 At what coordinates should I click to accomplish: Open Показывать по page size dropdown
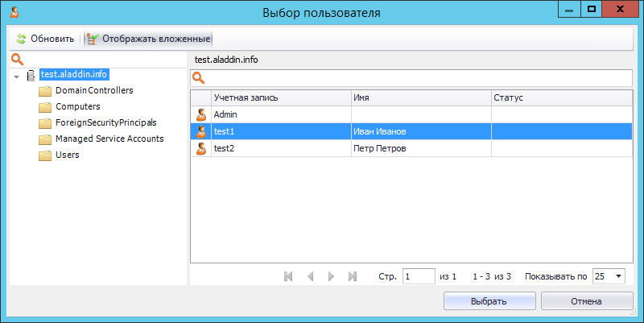click(x=618, y=276)
